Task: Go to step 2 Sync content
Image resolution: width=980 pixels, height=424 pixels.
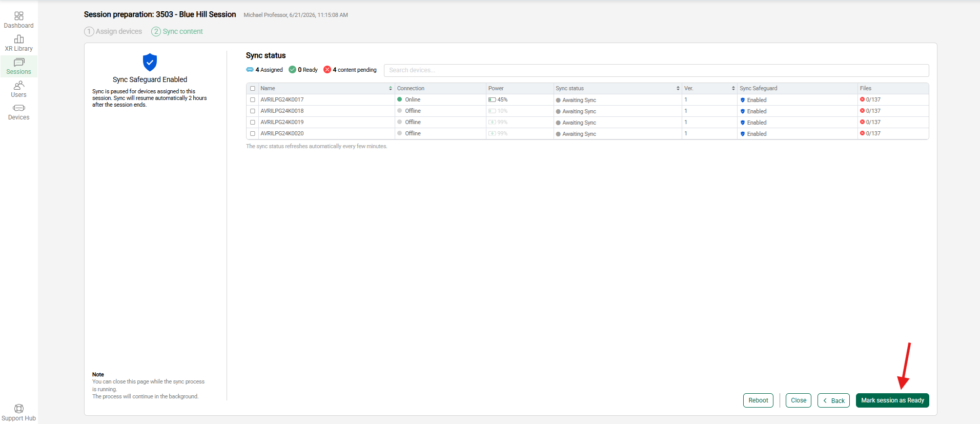Action: (177, 31)
